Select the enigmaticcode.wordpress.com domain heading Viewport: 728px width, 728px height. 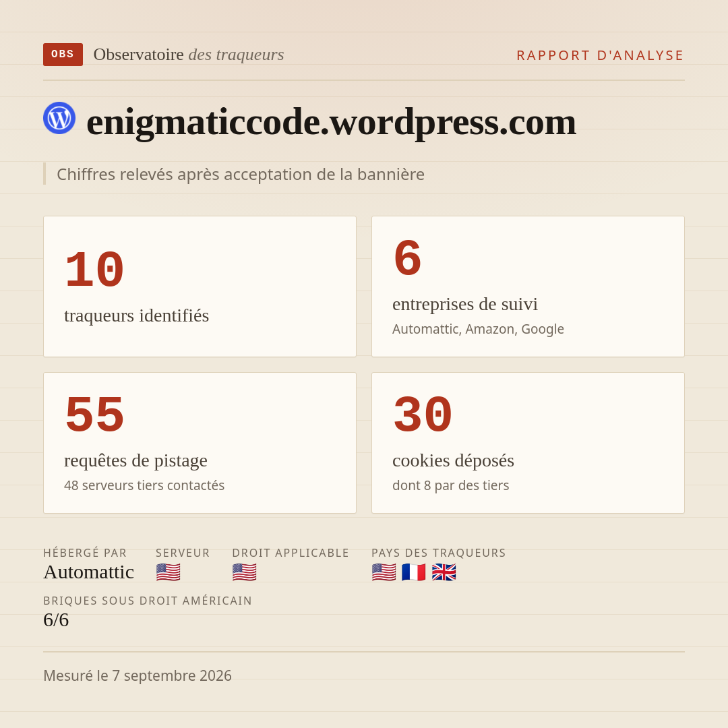point(331,122)
